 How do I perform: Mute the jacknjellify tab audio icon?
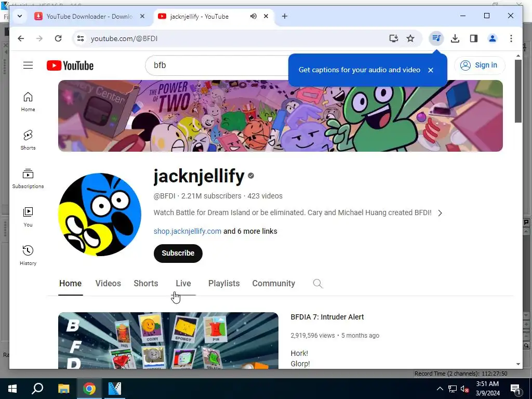254,16
